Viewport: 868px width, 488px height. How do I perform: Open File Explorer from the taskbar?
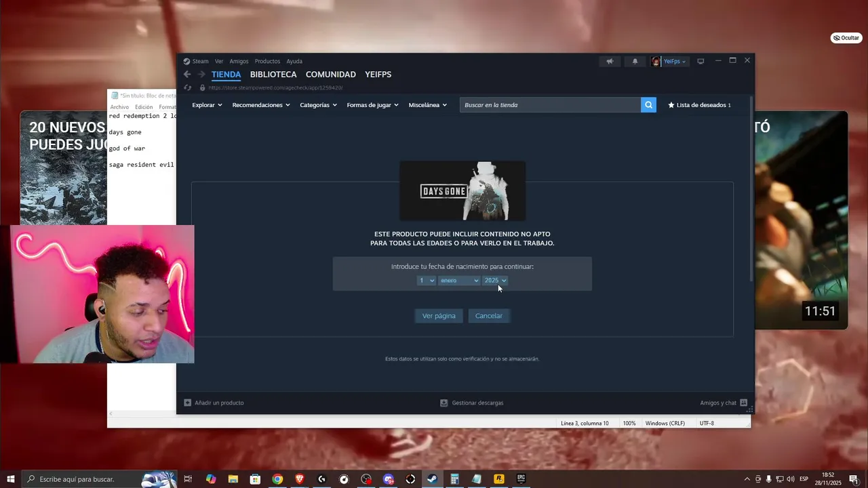(x=233, y=479)
